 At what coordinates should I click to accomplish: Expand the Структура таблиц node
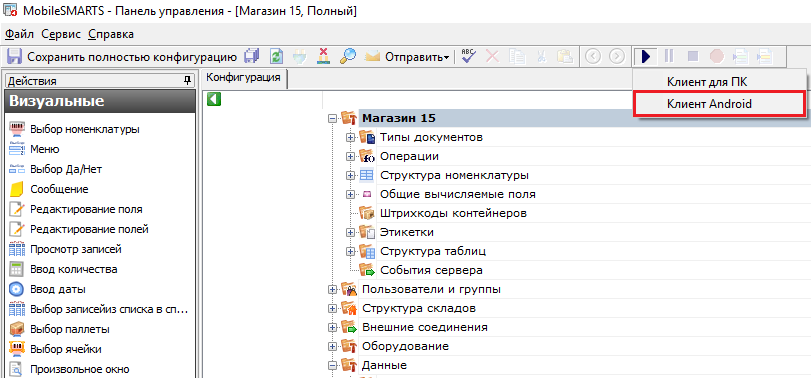pyautogui.click(x=350, y=251)
